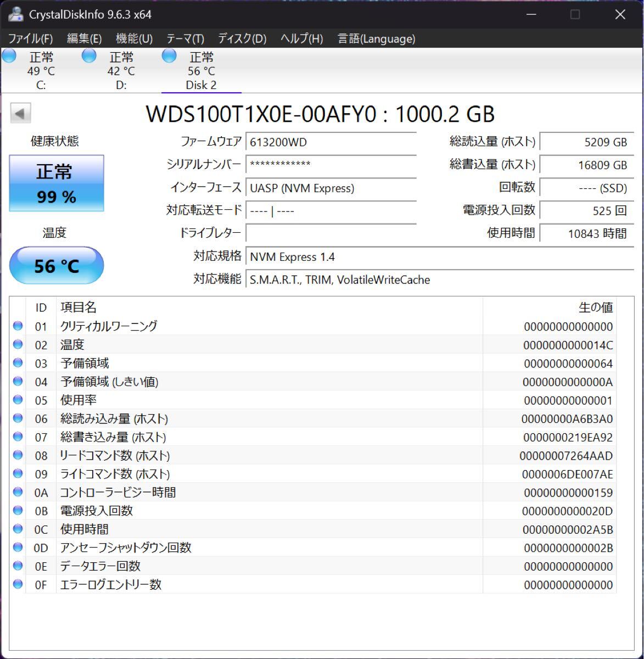Click status orb of ライトコマンド数 row
Screen dimensions: 644x659
tap(18, 473)
